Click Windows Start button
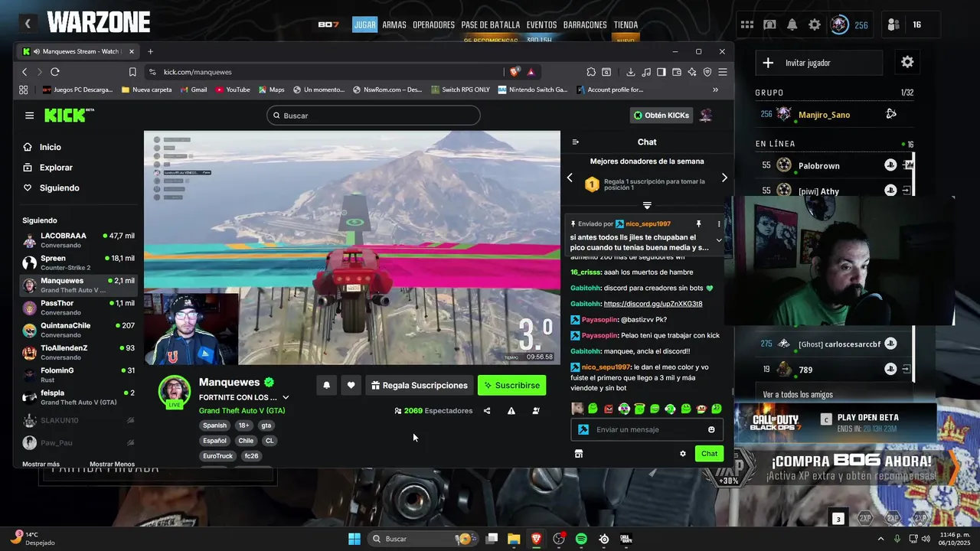 pos(354,539)
